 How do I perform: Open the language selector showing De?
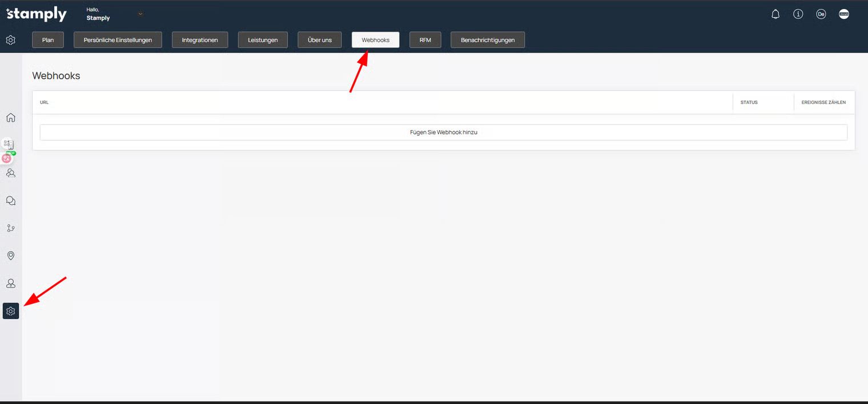pos(821,14)
